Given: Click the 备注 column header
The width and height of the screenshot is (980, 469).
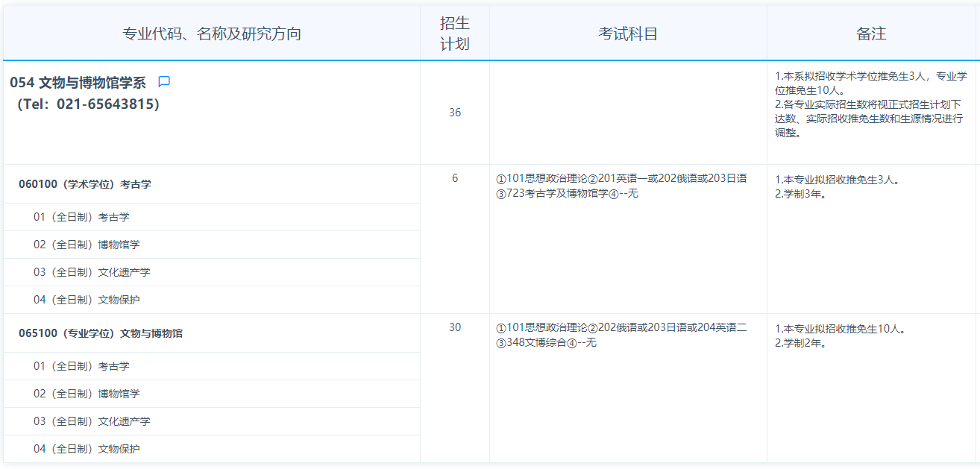Looking at the screenshot, I should (871, 34).
